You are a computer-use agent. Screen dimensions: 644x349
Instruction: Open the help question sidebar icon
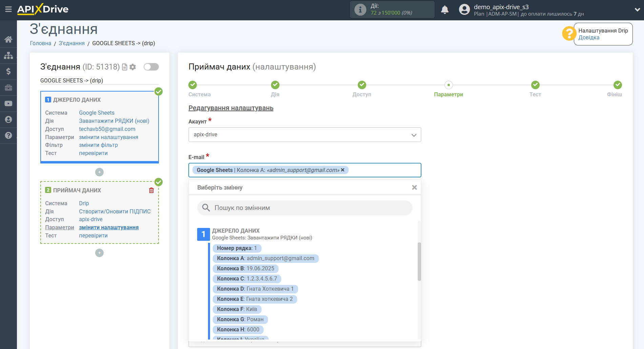8,135
